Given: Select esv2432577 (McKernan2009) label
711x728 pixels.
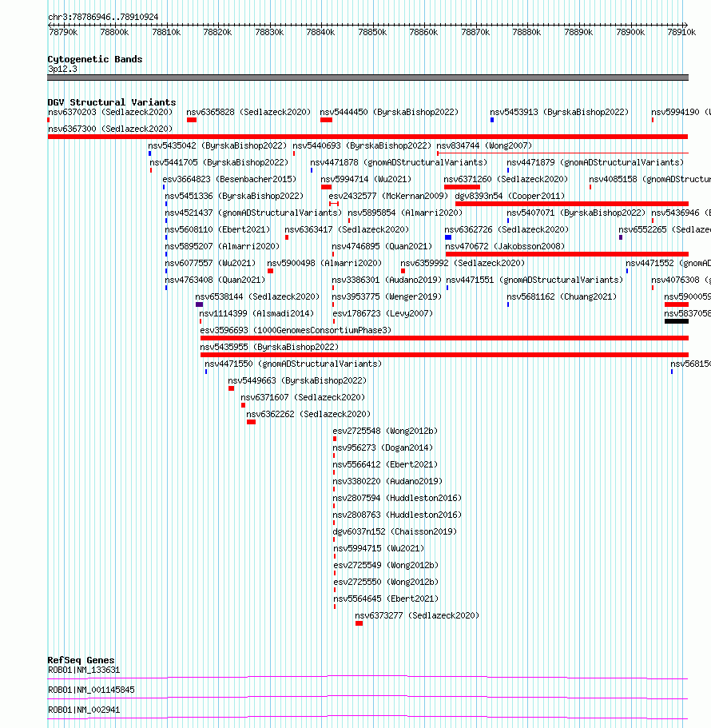Looking at the screenshot, I should point(388,196).
